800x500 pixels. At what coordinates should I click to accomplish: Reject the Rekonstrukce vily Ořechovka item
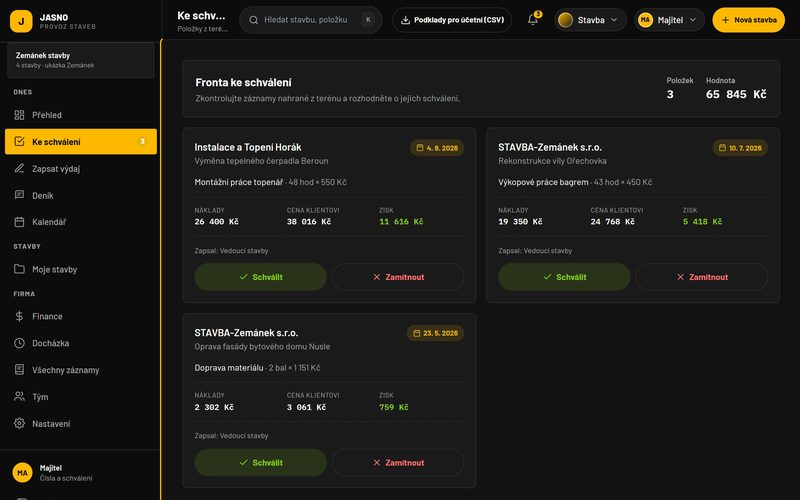702,277
